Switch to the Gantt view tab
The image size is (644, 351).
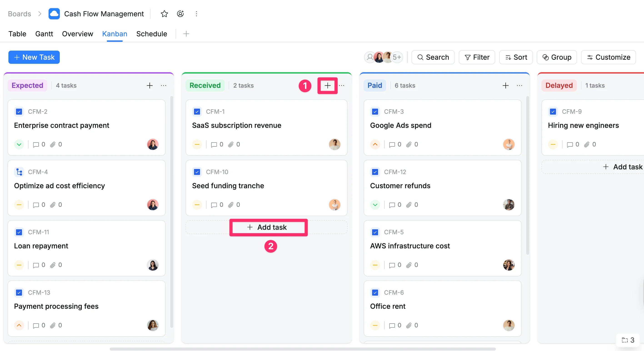[x=44, y=34]
